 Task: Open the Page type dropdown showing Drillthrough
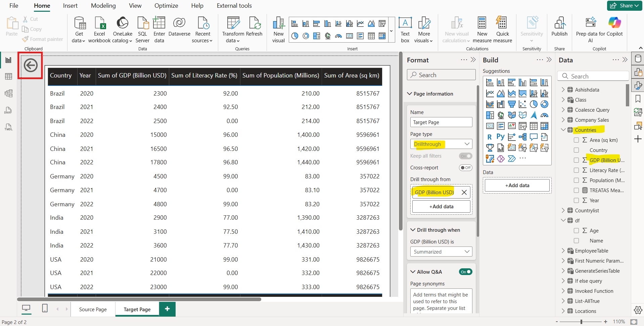point(441,144)
